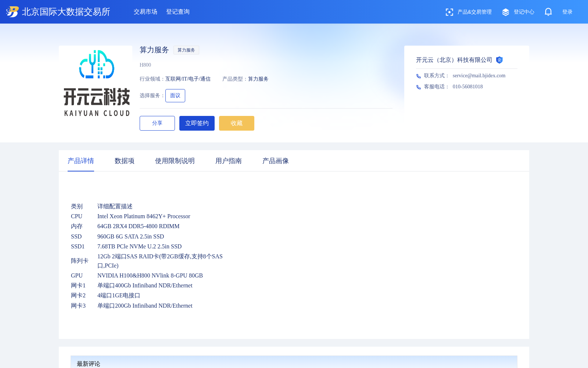Click the 单端口400Gb Infiniband row
Image resolution: width=588 pixels, height=368 pixels.
145,286
